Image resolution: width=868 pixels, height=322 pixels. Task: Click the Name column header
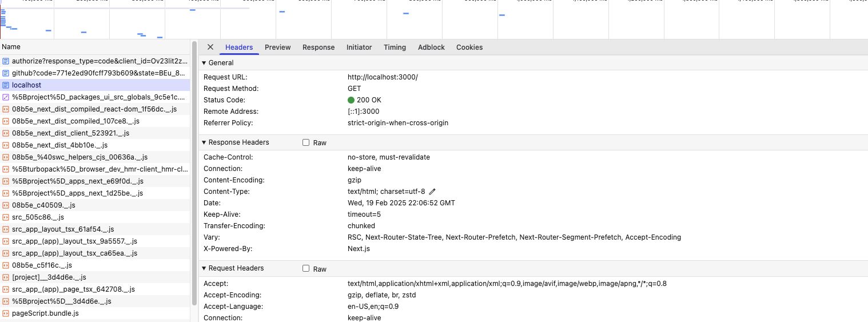[x=11, y=47]
